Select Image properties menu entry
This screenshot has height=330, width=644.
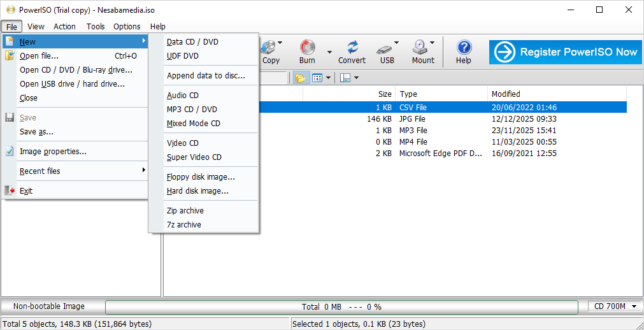[53, 152]
